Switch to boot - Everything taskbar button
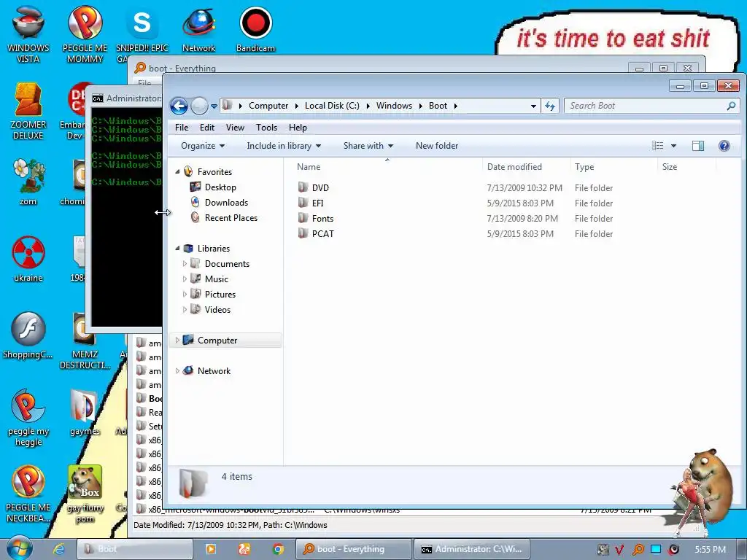Screen dimensions: 747x560 tap(354, 549)
